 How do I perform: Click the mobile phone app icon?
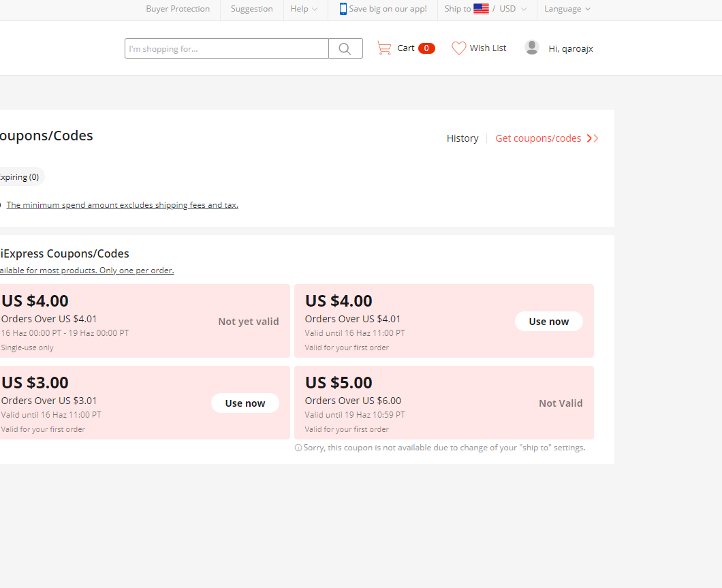click(x=343, y=9)
